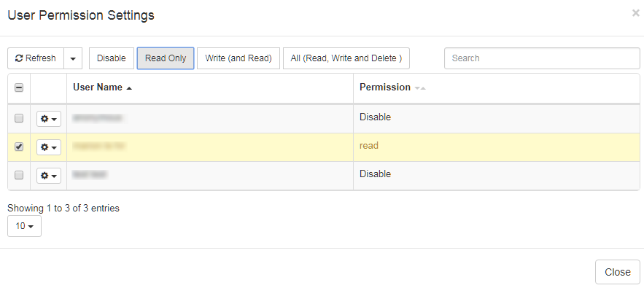Image resolution: width=644 pixels, height=288 pixels.
Task: Set permission to Disable
Action: coord(112,58)
